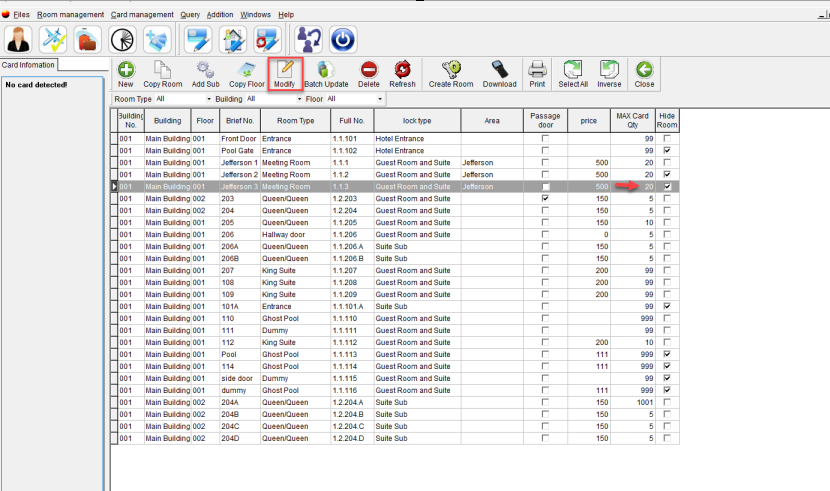Screen dimensions: 830x491
Task: Click the MAX Card Qty column header
Action: click(x=633, y=121)
